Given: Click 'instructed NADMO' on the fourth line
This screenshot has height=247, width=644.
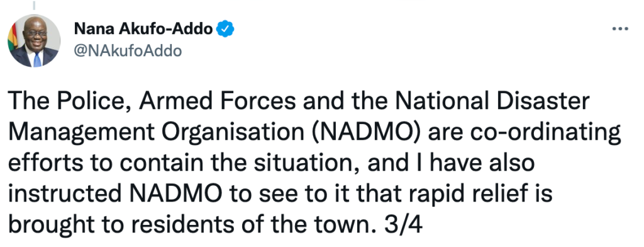Looking at the screenshot, I should pyautogui.click(x=114, y=194).
